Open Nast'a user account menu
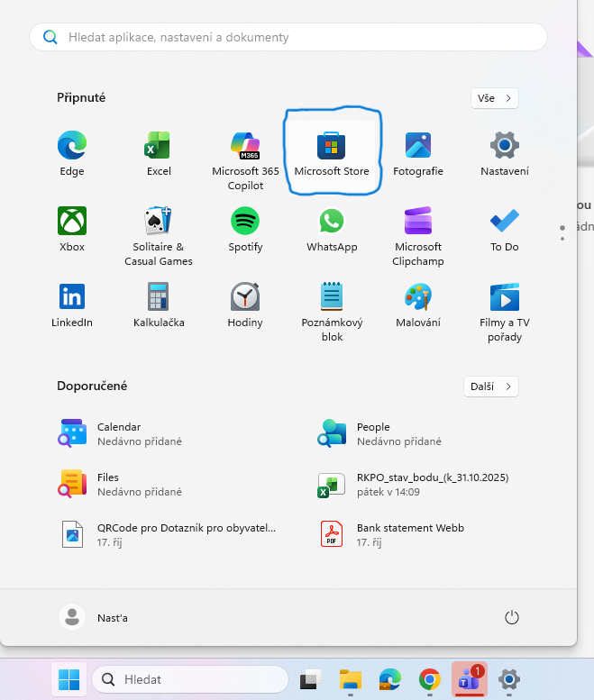The width and height of the screenshot is (594, 700). click(94, 617)
